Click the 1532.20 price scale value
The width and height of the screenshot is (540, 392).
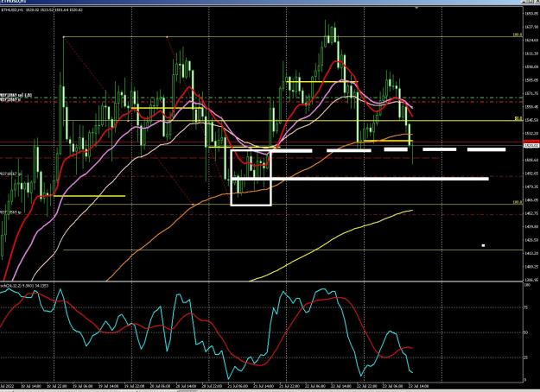click(x=531, y=134)
